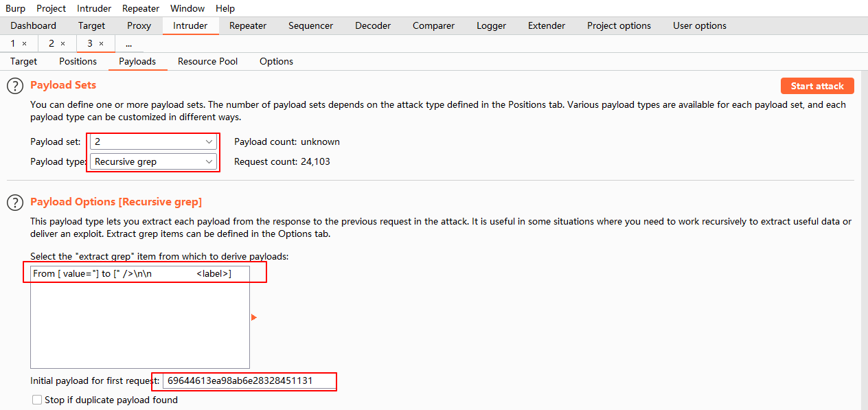
Task: Open the Sequencer tab
Action: (310, 25)
